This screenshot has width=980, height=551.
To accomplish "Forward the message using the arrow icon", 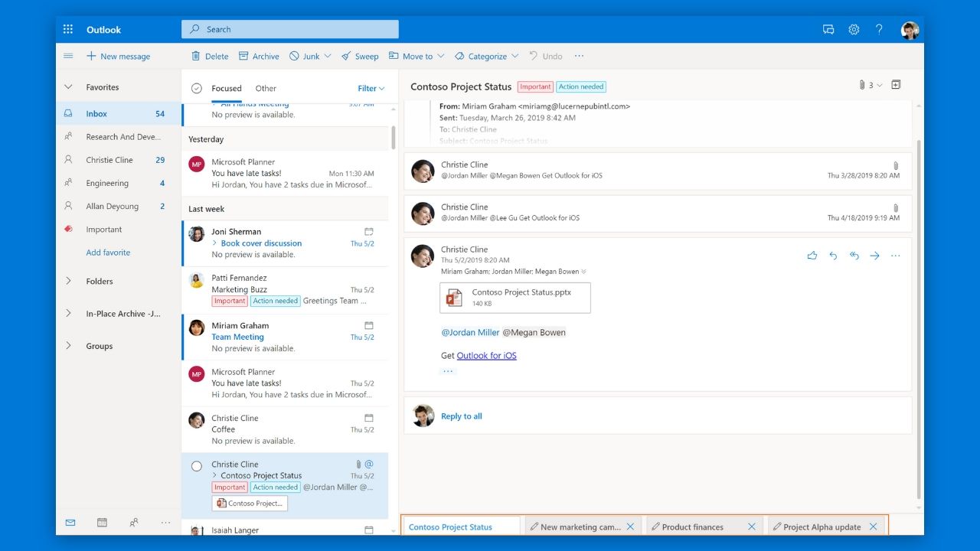I will point(874,256).
